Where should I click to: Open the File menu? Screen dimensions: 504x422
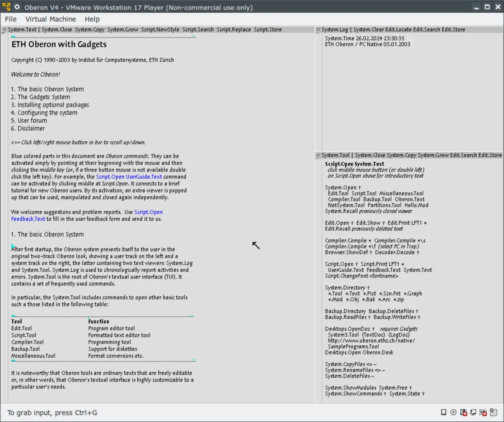click(11, 19)
